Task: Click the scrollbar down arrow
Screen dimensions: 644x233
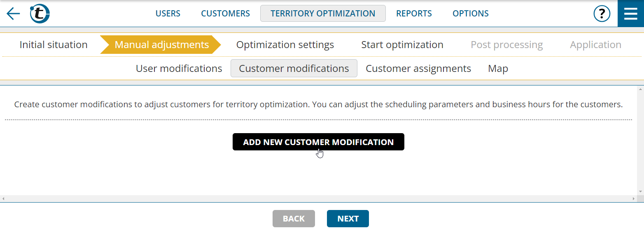Action: pos(640,192)
